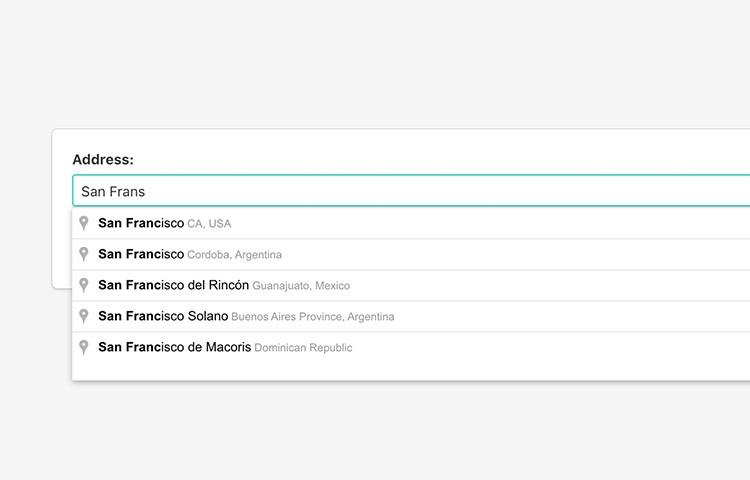Select San Francisco Solano suggestion

click(x=411, y=316)
